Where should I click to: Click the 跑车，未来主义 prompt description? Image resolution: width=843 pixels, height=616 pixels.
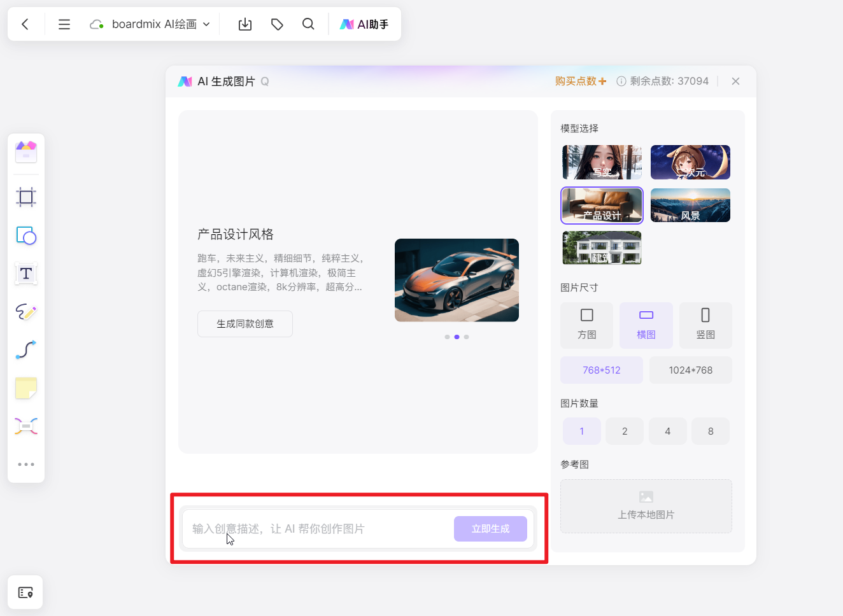(x=280, y=272)
